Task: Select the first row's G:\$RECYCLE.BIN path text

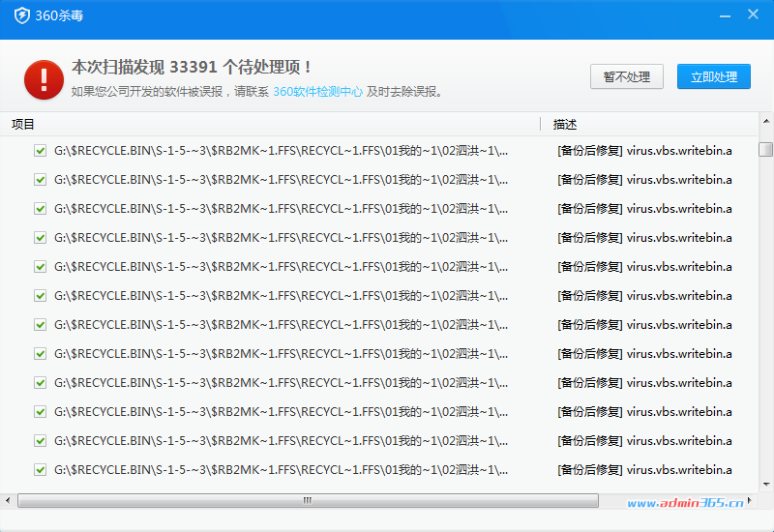Action: tap(281, 151)
